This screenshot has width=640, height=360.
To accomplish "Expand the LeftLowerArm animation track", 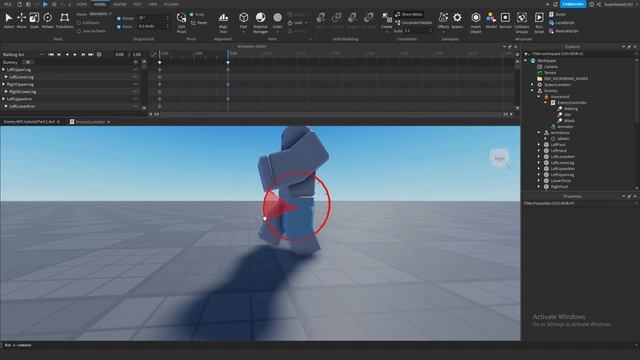I will click(x=6, y=106).
